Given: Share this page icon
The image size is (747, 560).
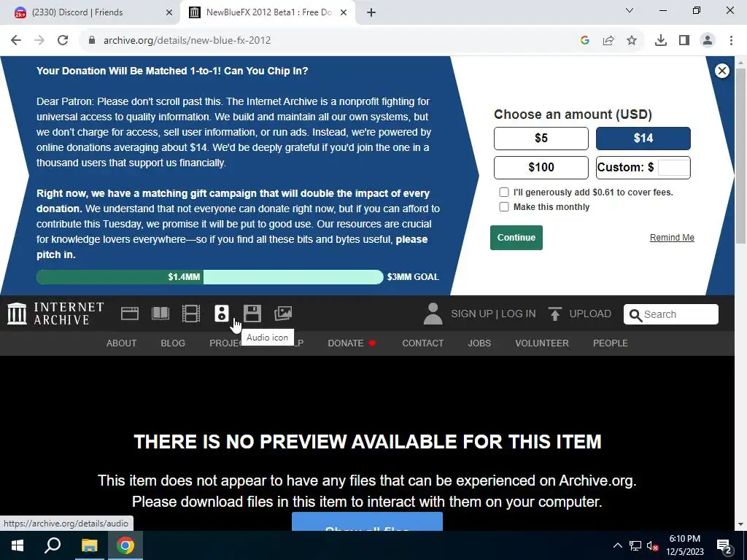Looking at the screenshot, I should [608, 41].
